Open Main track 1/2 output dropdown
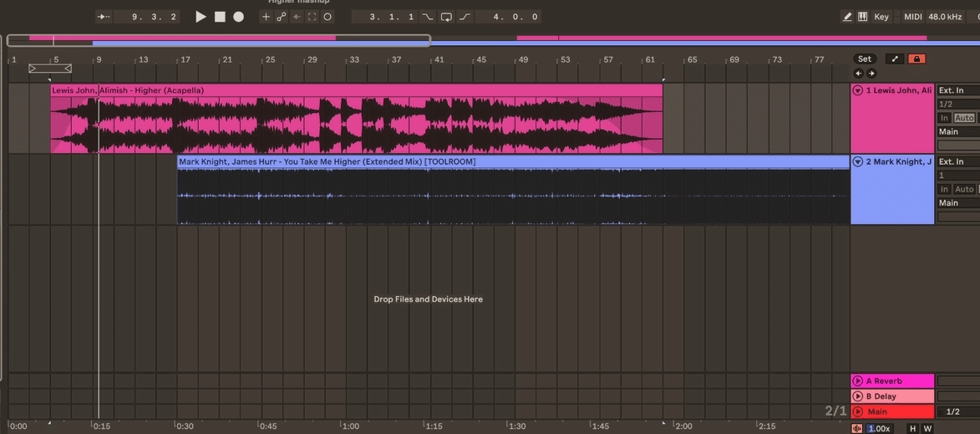Screen dimensions: 980x434 click(958, 411)
